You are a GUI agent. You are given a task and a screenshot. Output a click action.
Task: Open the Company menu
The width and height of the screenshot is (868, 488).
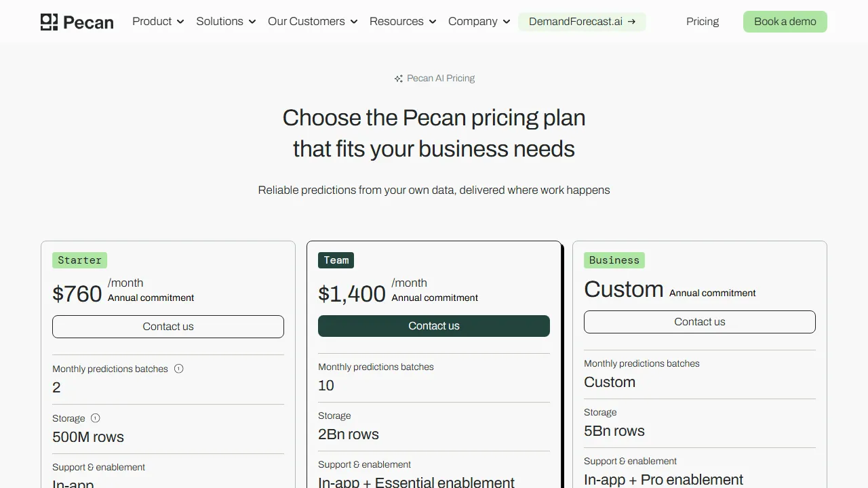479,22
